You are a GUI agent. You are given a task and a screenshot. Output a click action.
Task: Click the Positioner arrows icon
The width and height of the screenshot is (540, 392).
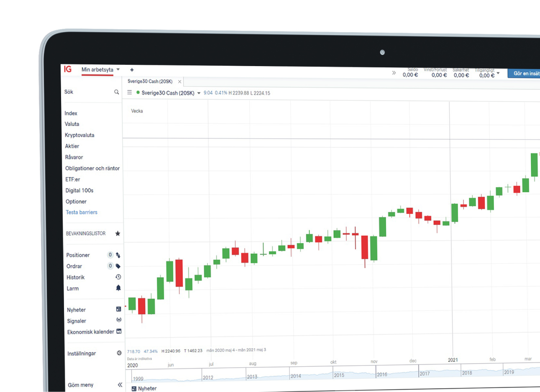coord(118,255)
